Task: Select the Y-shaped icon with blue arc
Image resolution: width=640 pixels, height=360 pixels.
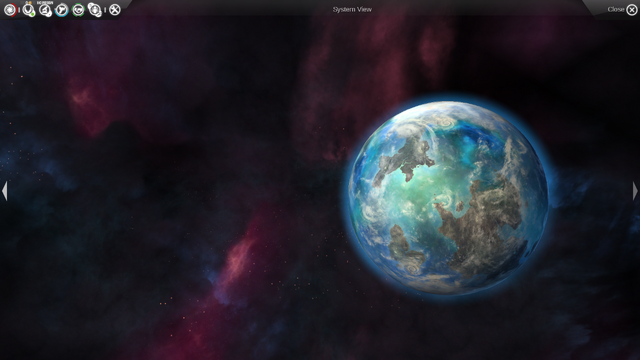Action: [62, 10]
